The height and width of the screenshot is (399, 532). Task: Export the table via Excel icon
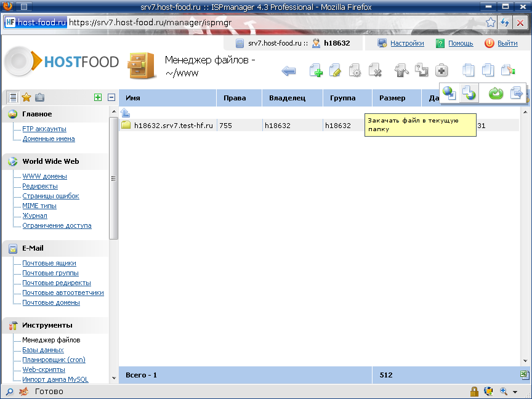[x=524, y=374]
